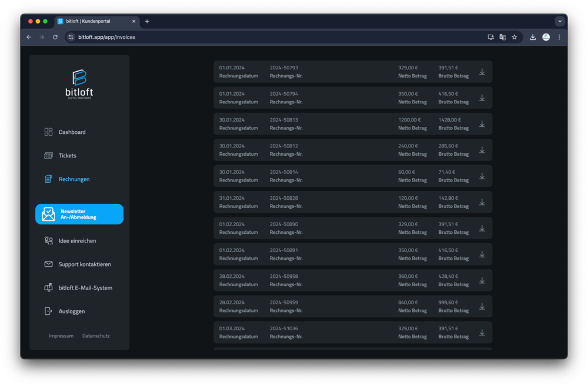The image size is (588, 386).
Task: Click the Tickets icon in sidebar
Action: (x=48, y=156)
